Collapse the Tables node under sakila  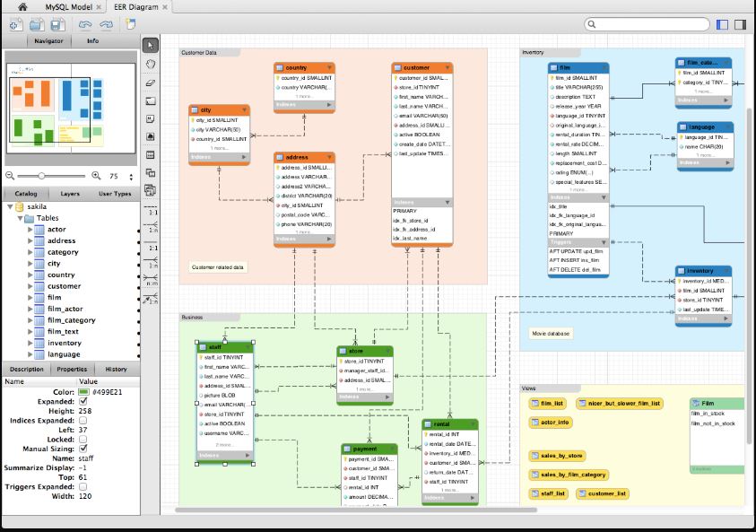[x=21, y=217]
